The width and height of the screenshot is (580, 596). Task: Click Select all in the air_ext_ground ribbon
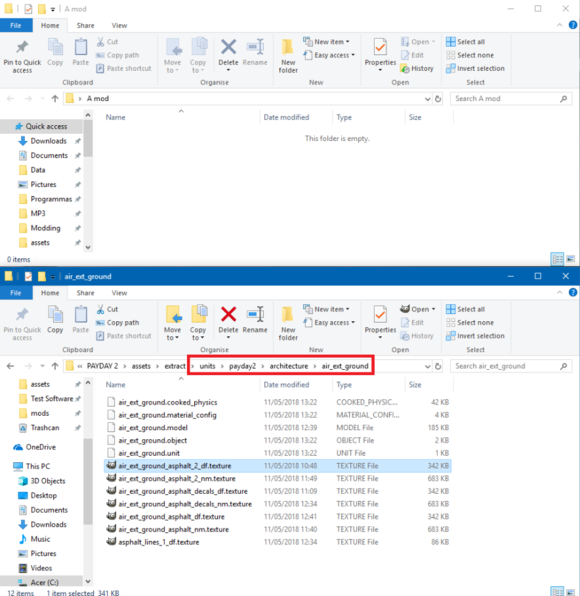point(466,309)
